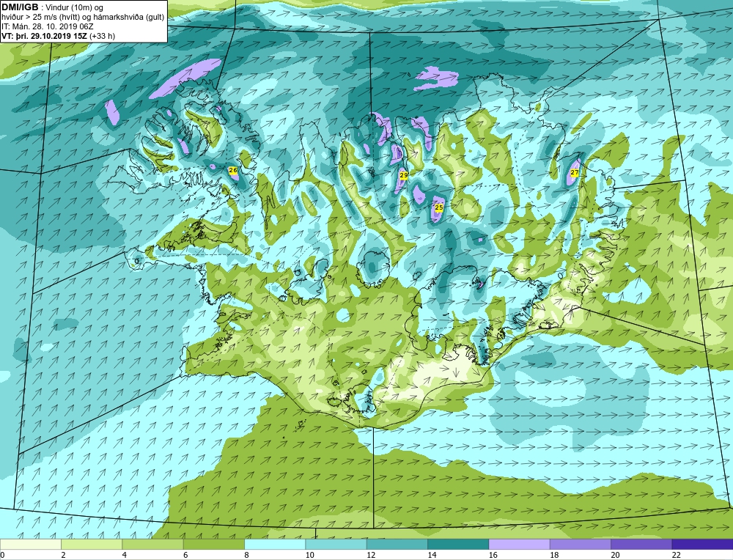Click the legend value "4"

click(125, 555)
